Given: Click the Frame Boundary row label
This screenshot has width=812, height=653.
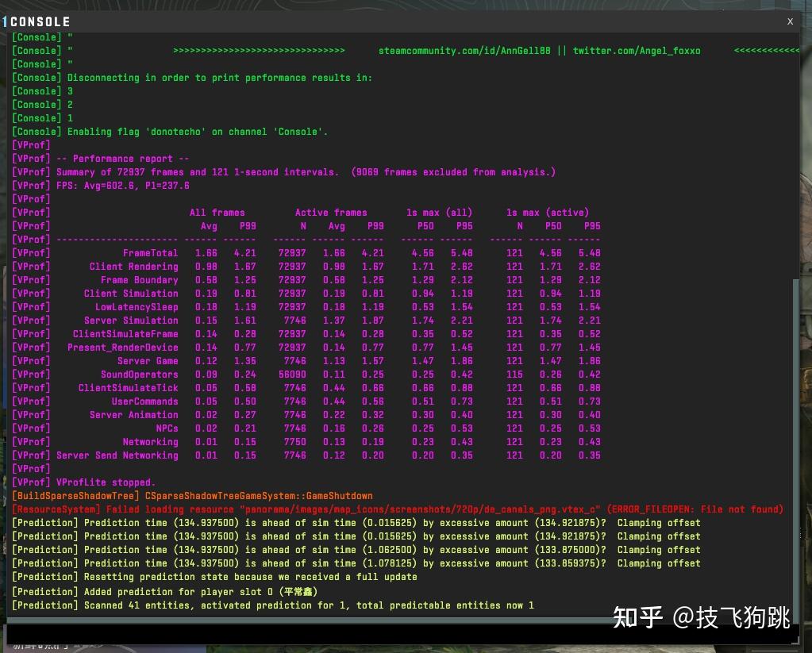Looking at the screenshot, I should tap(140, 279).
